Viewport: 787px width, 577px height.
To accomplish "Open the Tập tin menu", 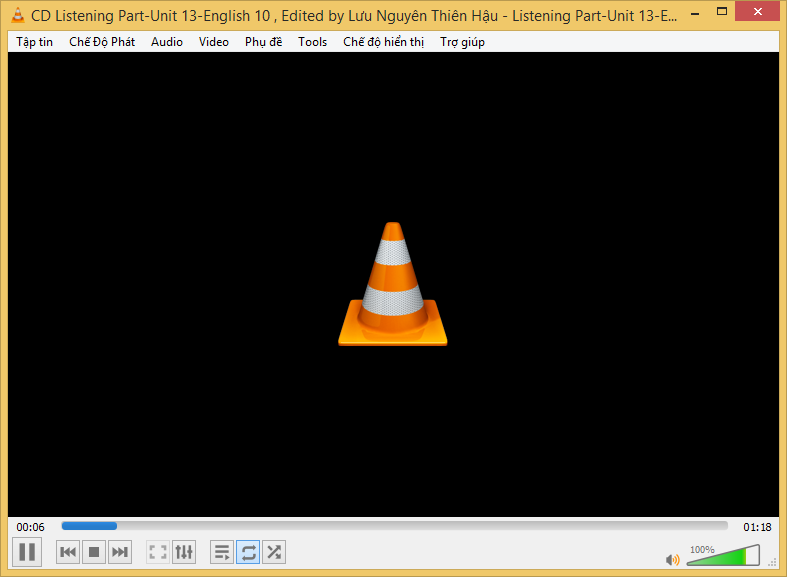I will [35, 42].
